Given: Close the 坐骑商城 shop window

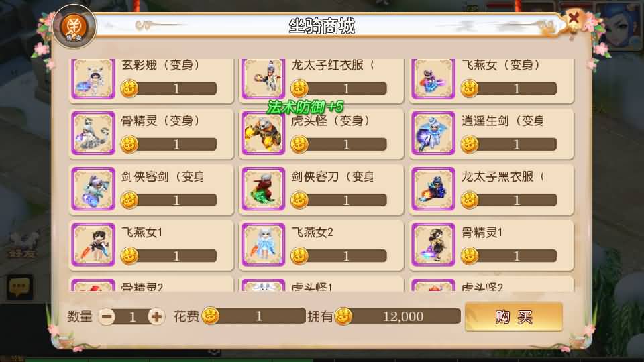Looking at the screenshot, I should 574,18.
